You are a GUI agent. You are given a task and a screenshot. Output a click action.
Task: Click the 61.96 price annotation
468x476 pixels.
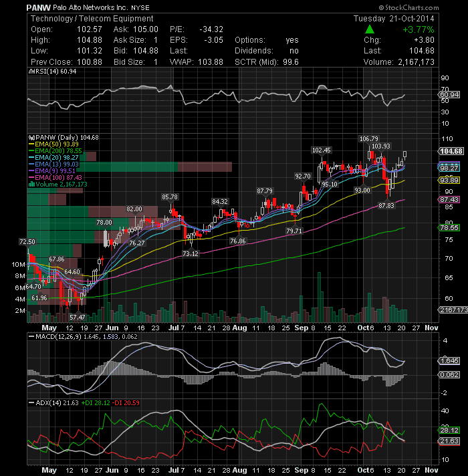(x=39, y=297)
